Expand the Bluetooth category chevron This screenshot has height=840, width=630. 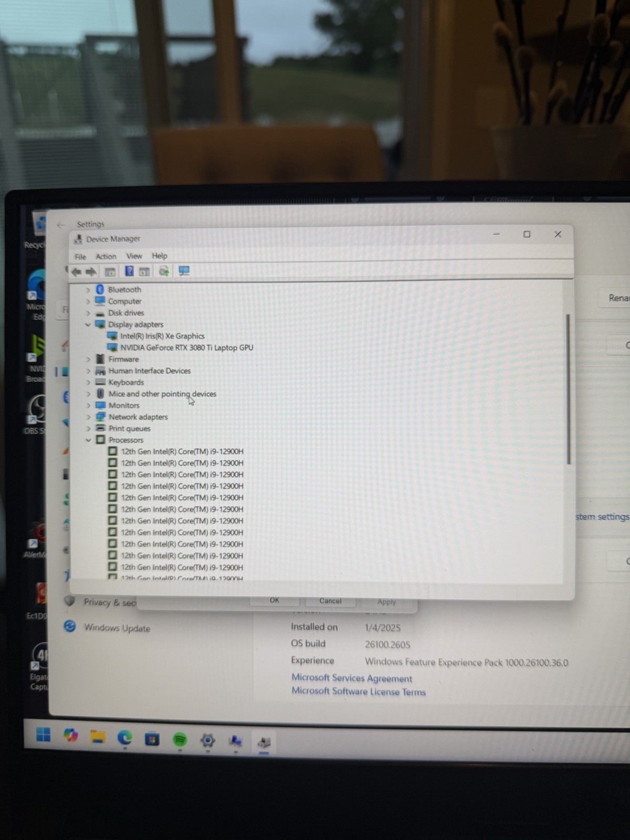(x=88, y=290)
